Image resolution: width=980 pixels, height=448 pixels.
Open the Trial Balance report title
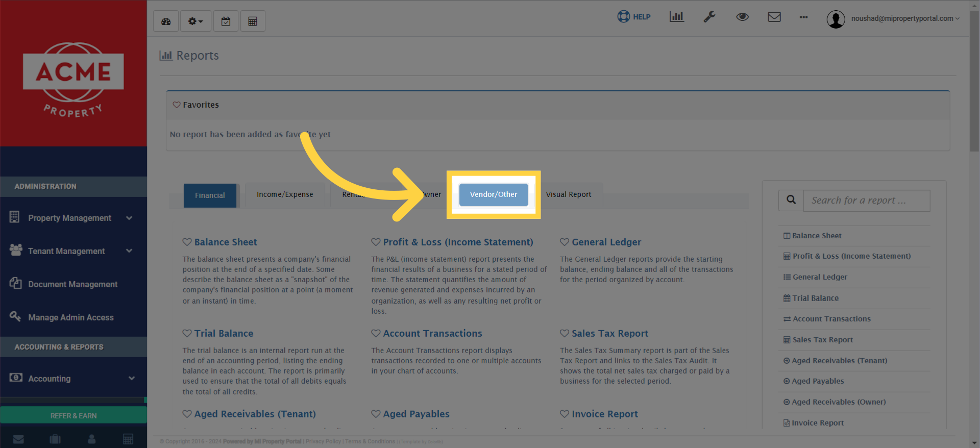pos(224,333)
